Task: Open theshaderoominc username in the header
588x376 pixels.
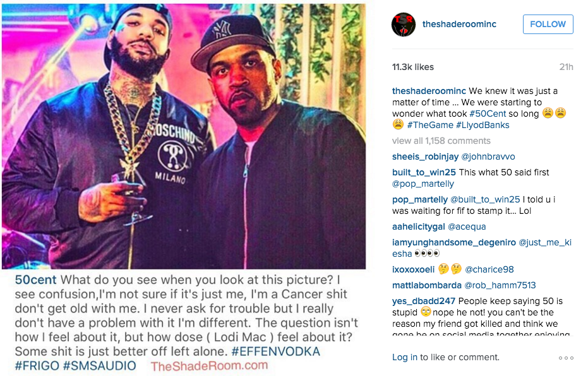Action: [x=459, y=24]
